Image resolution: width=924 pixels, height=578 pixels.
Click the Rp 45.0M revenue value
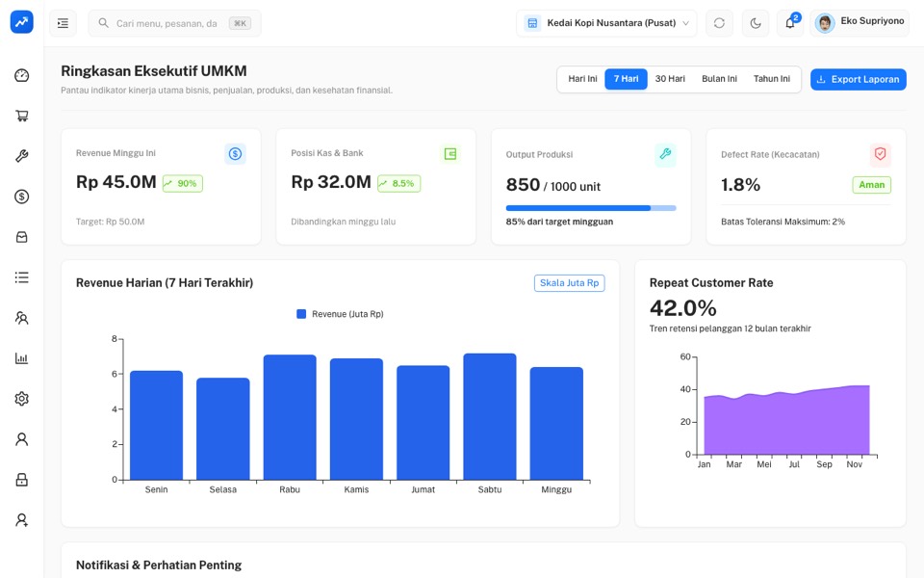pos(116,182)
